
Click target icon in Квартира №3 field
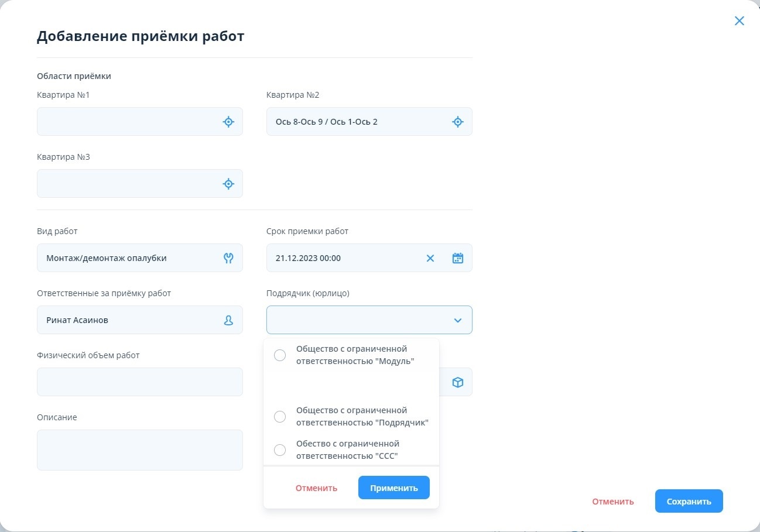228,184
